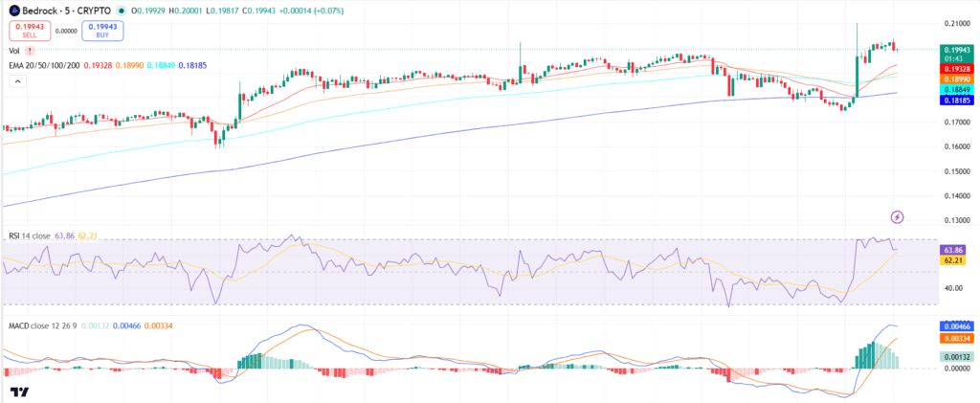
Task: Click the Bedrock symbol logo icon
Action: coord(14,11)
